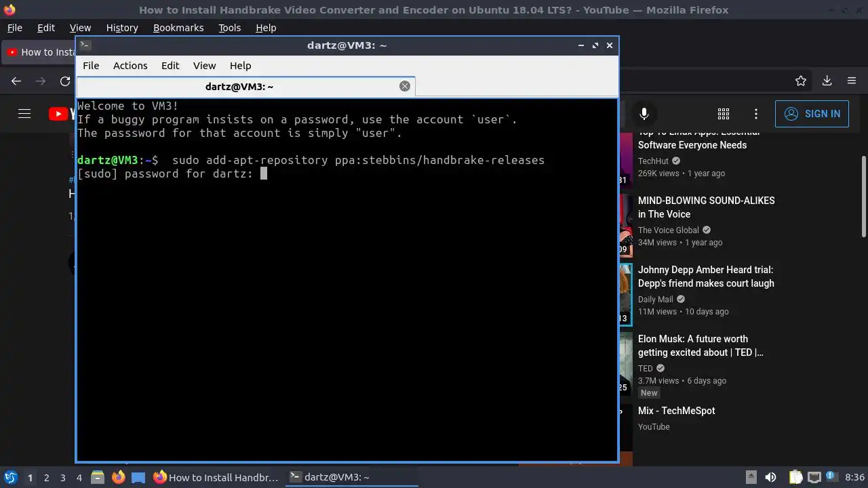Viewport: 868px width, 488px height.
Task: Click the Firefox logo in window title bar
Action: (9, 9)
